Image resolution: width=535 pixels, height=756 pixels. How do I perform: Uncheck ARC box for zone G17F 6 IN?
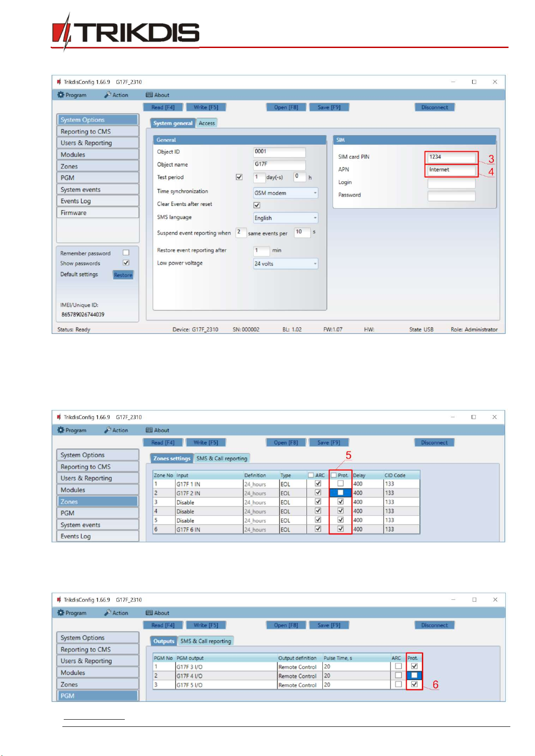pyautogui.click(x=318, y=529)
